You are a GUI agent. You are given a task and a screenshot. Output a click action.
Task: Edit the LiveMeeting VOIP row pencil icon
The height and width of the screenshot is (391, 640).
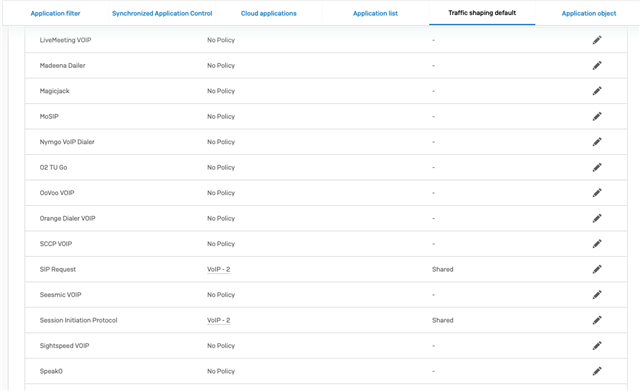pyautogui.click(x=597, y=40)
